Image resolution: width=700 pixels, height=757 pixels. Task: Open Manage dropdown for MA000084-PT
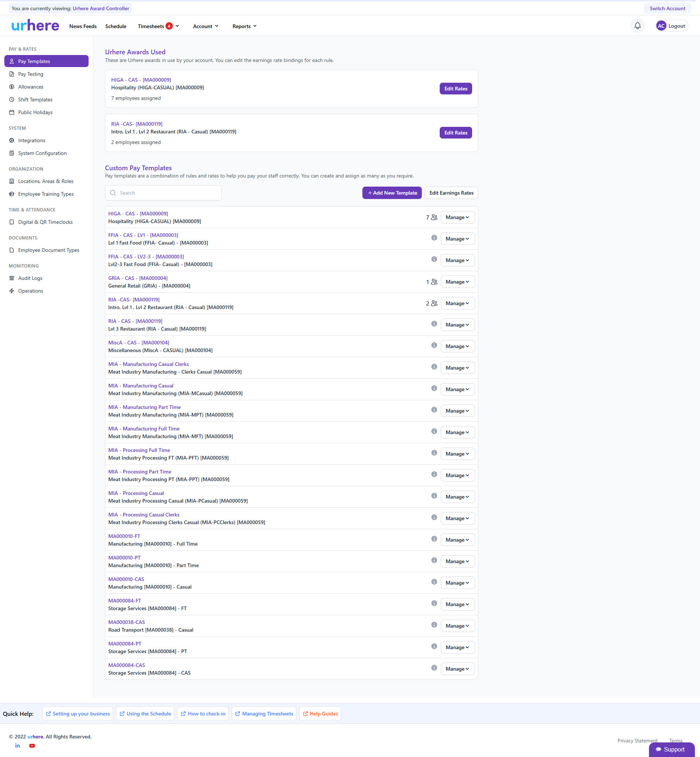(458, 647)
